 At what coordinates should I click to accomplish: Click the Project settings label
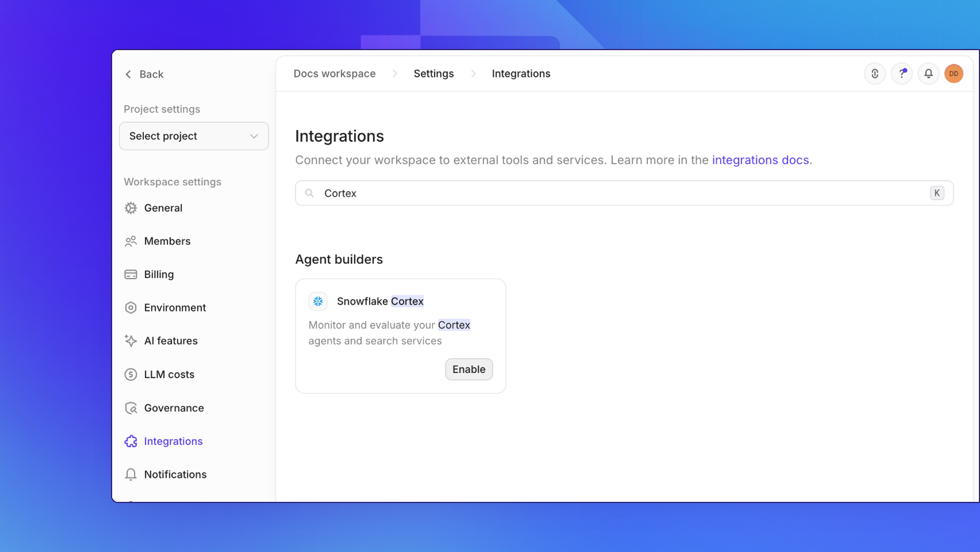(162, 109)
